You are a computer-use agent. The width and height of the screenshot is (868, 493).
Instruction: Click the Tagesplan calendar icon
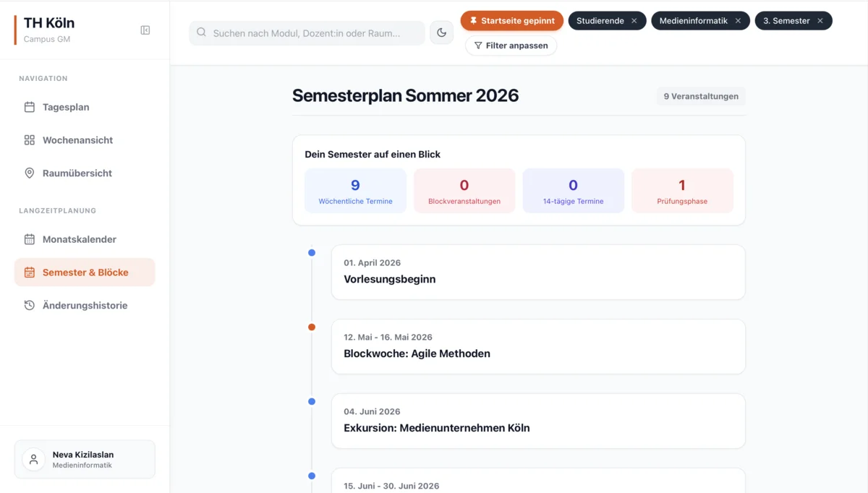30,107
